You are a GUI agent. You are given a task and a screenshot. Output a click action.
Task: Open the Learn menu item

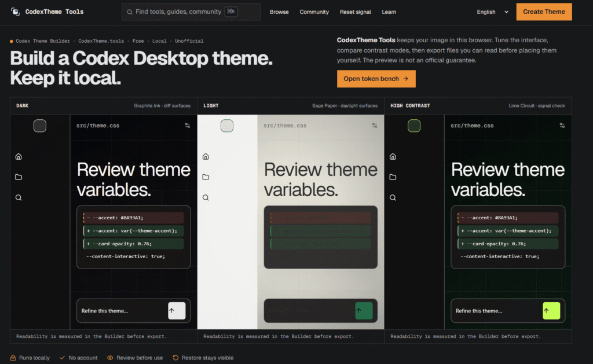(x=389, y=12)
